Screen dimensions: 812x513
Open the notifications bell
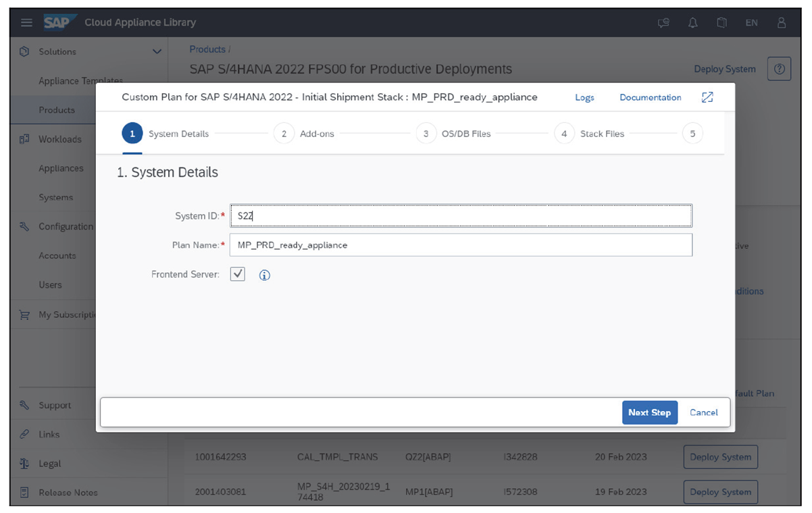pyautogui.click(x=692, y=22)
